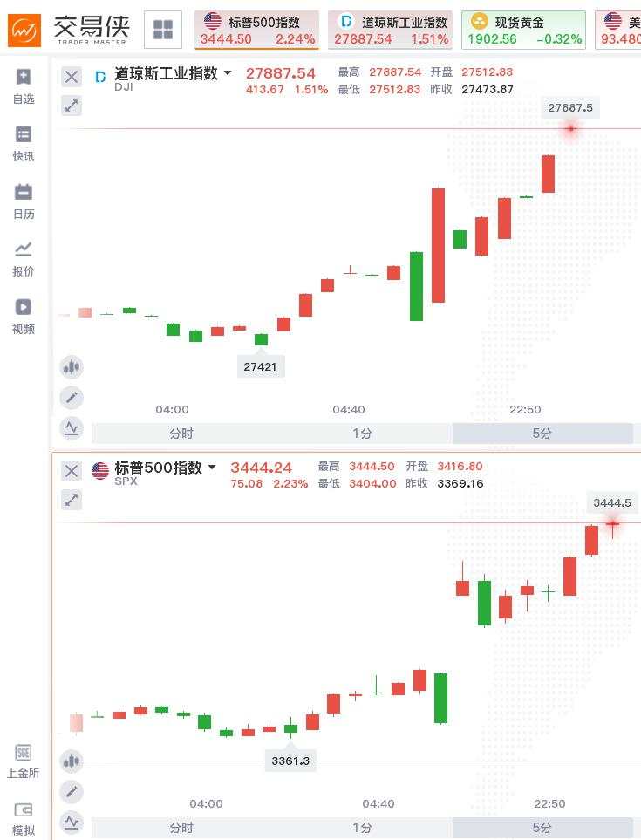Open the 报价 quotes sidebar icon

click(24, 259)
